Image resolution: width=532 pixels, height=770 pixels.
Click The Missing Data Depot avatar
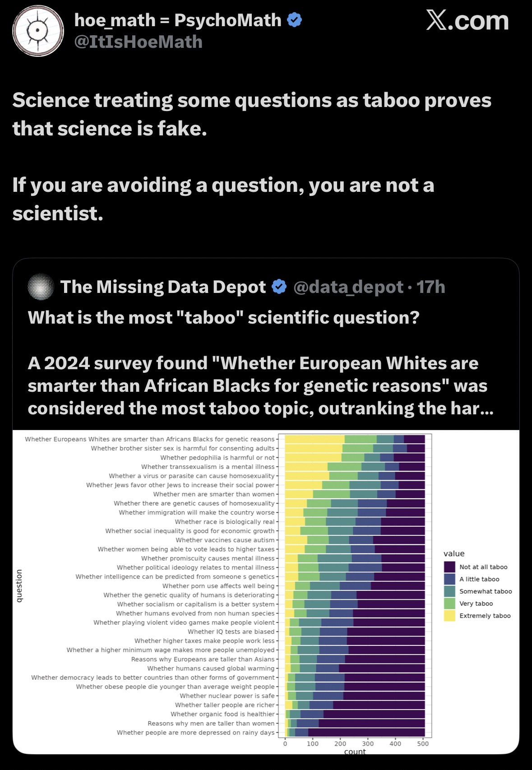pos(41,287)
